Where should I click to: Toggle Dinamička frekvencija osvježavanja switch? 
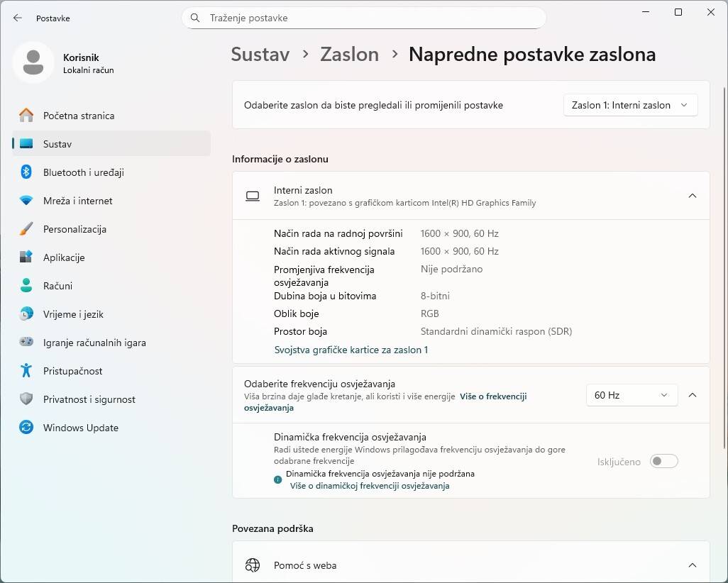coord(664,462)
